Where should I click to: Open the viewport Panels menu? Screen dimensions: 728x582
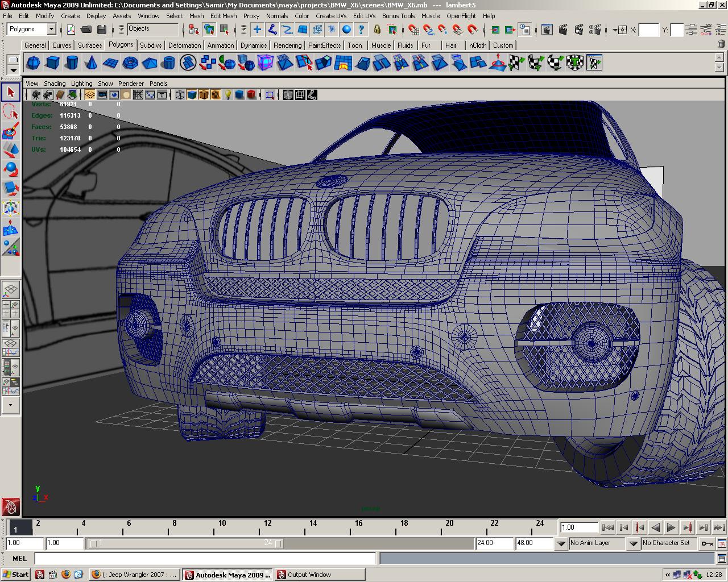(x=159, y=84)
